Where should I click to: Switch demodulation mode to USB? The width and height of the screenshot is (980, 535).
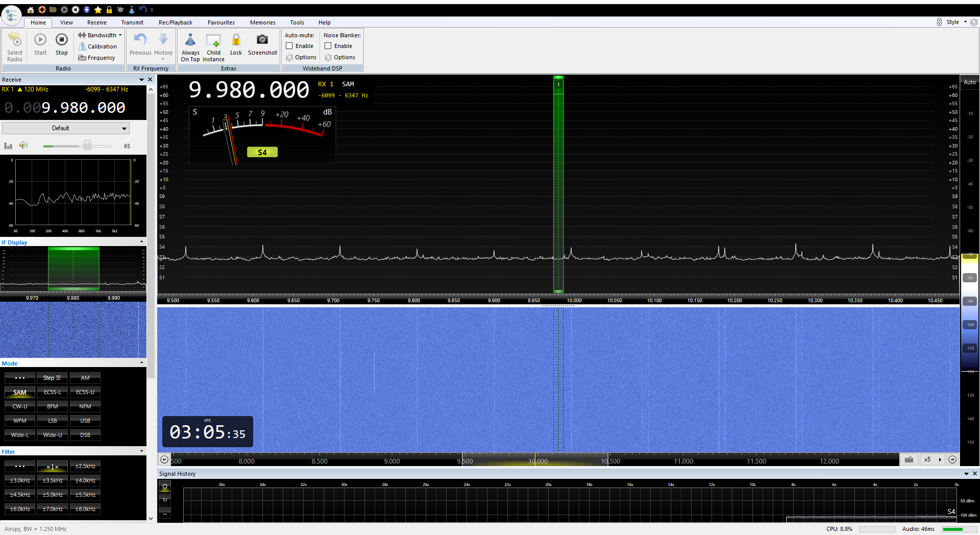click(x=85, y=421)
